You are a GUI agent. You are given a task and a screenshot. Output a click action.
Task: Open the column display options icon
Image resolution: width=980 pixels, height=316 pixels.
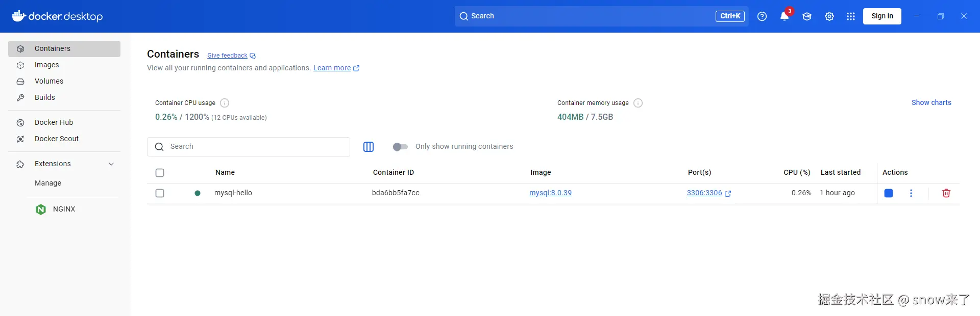pyautogui.click(x=369, y=147)
